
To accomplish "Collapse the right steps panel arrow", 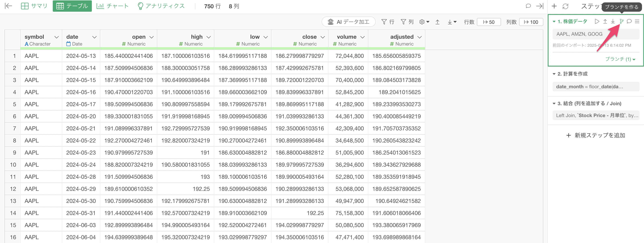I will (x=540, y=6).
